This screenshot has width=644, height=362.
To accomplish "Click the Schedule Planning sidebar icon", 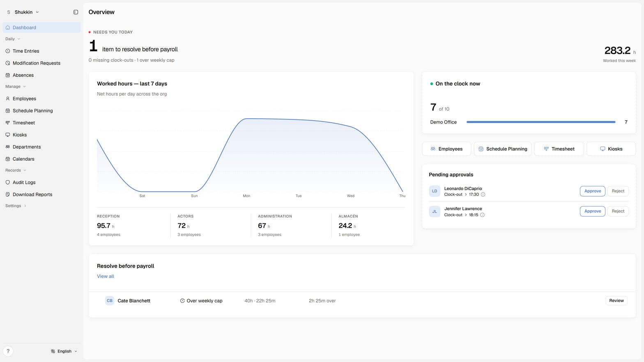I will (x=8, y=111).
